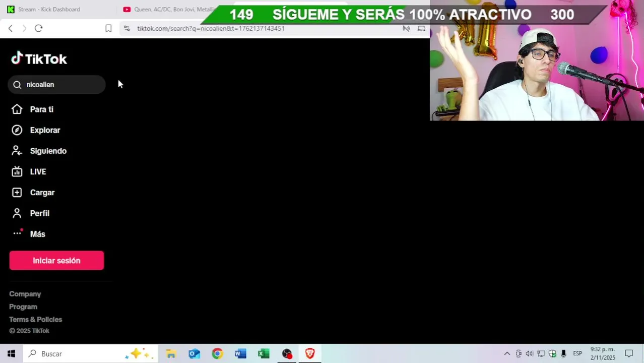Click the tiktok.com URL in the address bar

(x=211, y=29)
